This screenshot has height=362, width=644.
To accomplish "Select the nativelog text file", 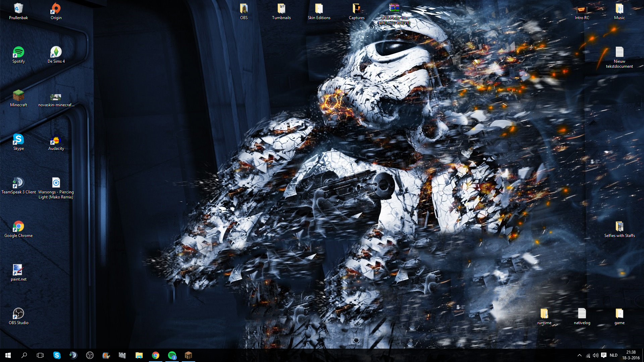I will 582,316.
